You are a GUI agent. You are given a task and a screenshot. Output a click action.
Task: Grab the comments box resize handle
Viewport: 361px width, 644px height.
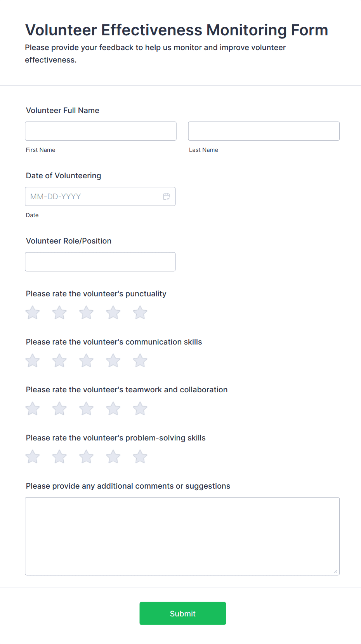(x=336, y=571)
